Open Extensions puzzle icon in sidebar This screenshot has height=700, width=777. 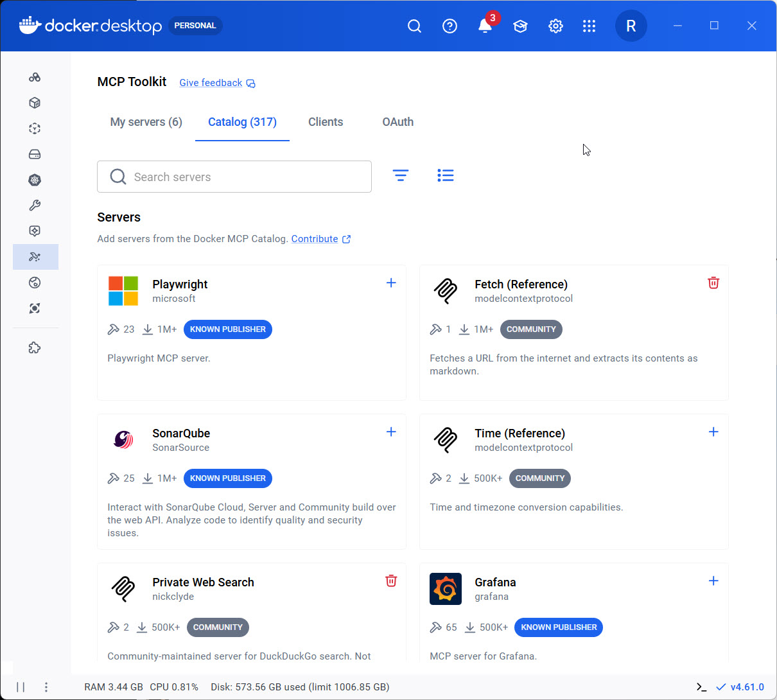(35, 347)
